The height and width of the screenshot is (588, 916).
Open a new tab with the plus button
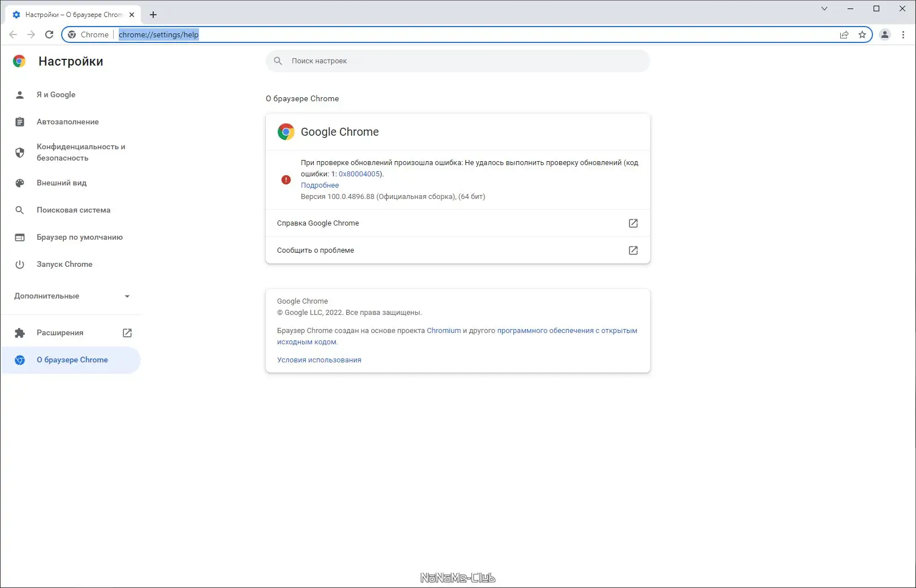tap(153, 15)
